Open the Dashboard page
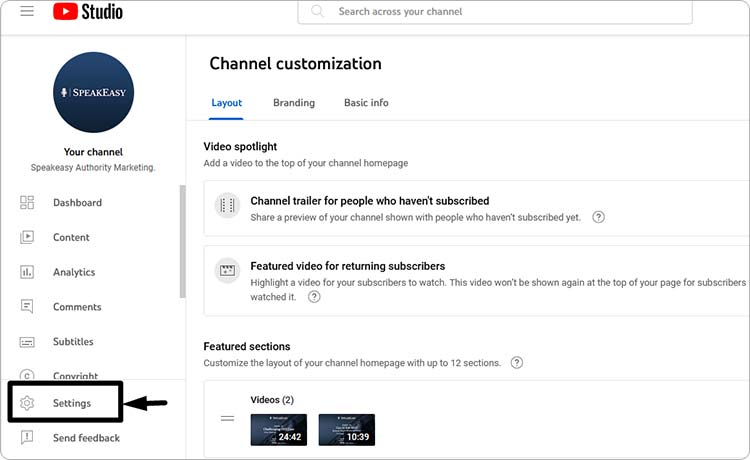 77,203
